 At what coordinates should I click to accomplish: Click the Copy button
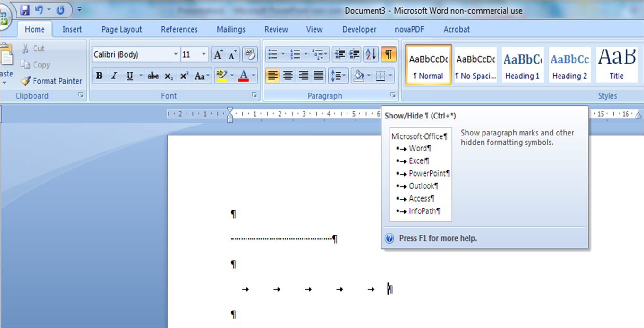(x=36, y=65)
